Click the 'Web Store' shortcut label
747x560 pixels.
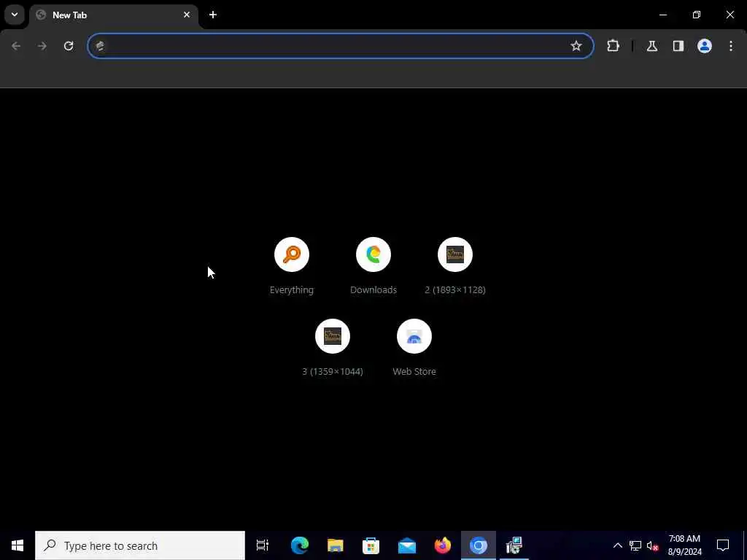tap(414, 371)
